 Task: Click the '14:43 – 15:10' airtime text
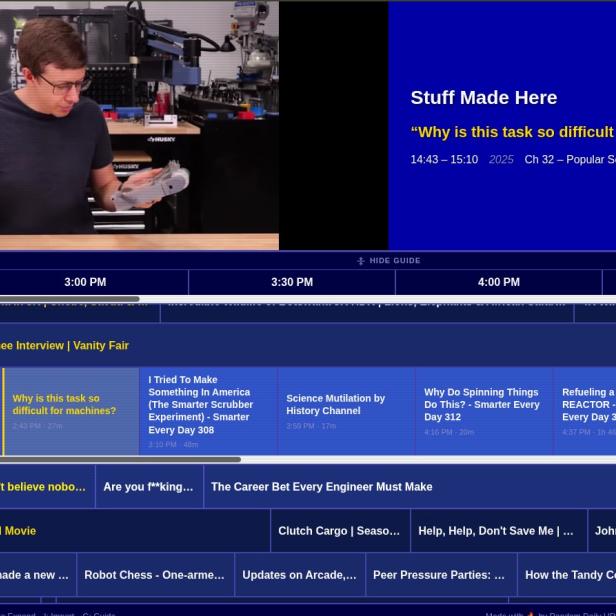(444, 160)
